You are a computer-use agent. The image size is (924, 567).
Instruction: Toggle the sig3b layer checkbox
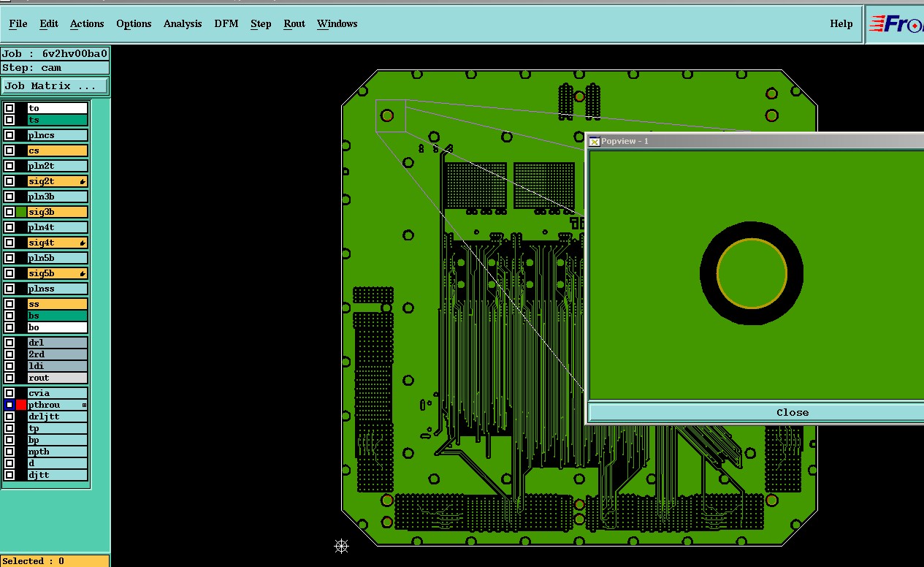pos(9,212)
